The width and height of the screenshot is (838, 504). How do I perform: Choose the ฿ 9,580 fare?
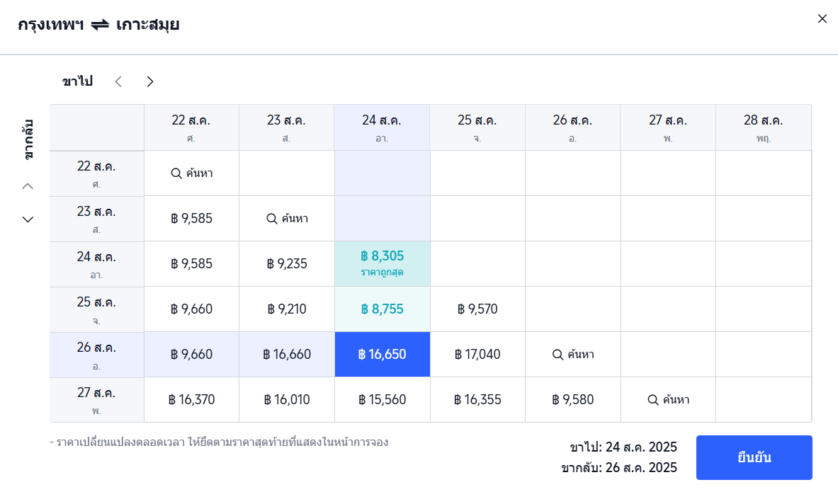tap(573, 399)
